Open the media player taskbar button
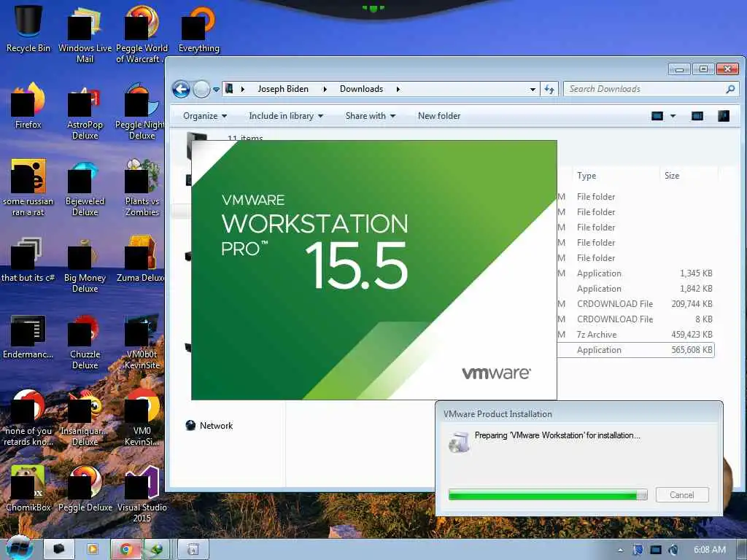Image resolution: width=747 pixels, height=560 pixels. 92,550
